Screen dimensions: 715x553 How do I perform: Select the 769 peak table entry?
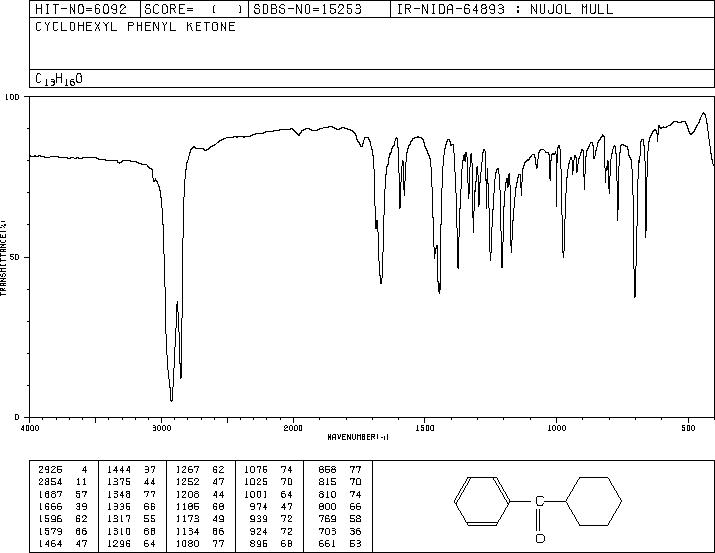pyautogui.click(x=327, y=519)
